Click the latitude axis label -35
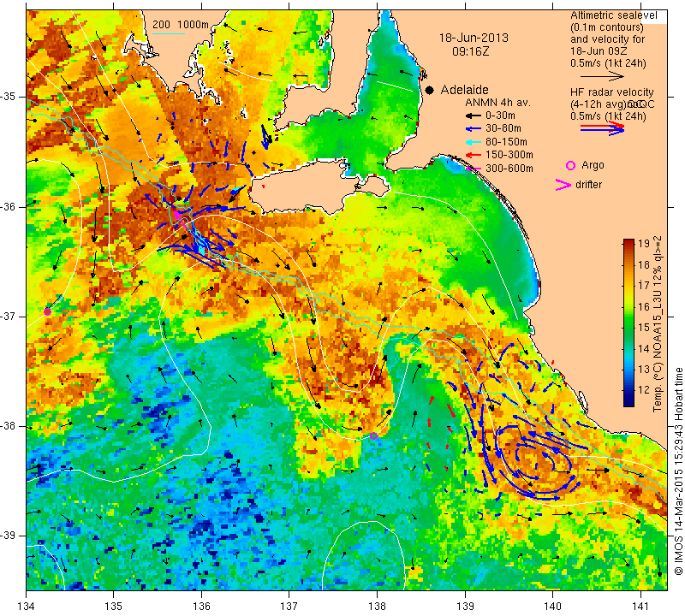 tap(9, 97)
